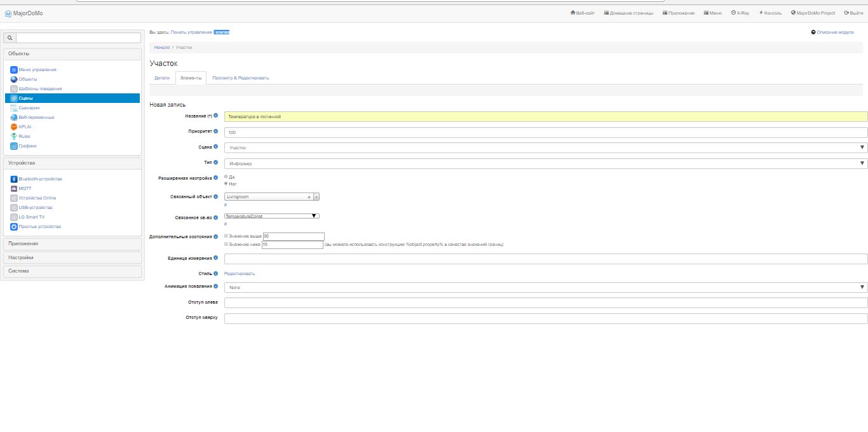The height and width of the screenshot is (432, 868).
Task: Expand the Анимация появления dropdown
Action: pos(545,287)
